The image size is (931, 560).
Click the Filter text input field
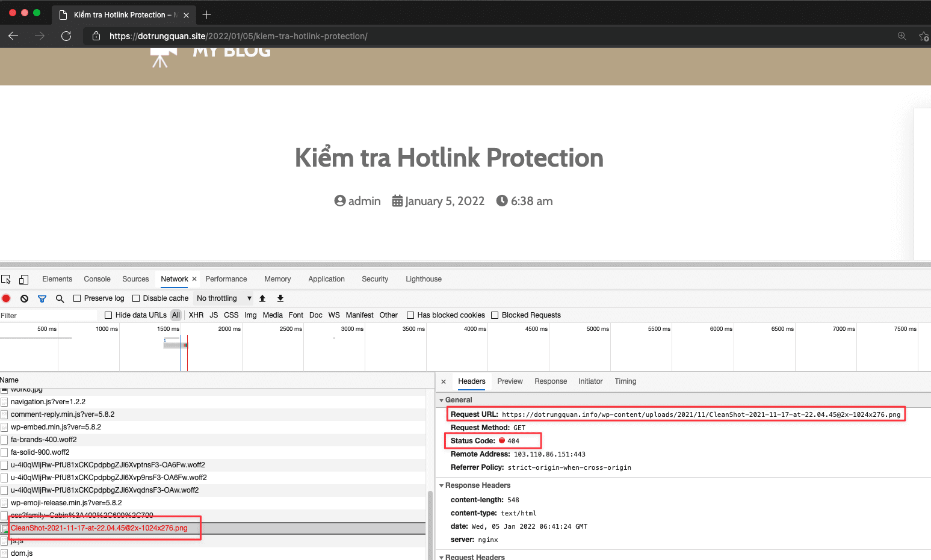tap(48, 315)
